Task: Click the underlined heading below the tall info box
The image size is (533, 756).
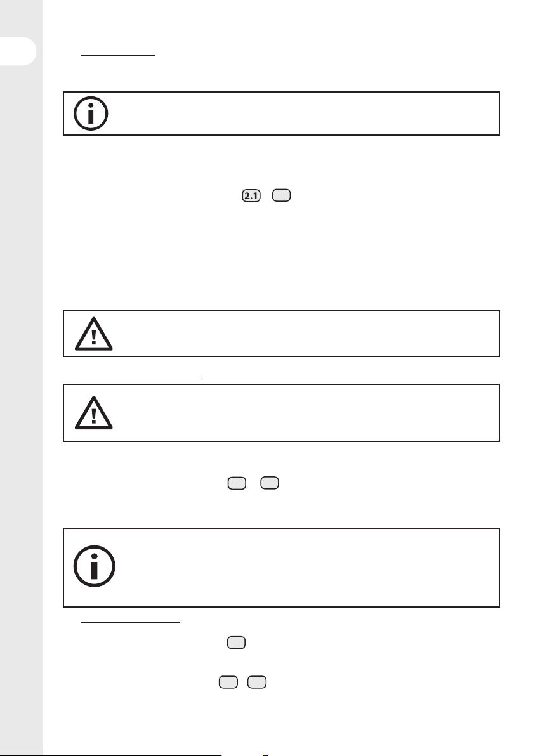Action: 130,622
